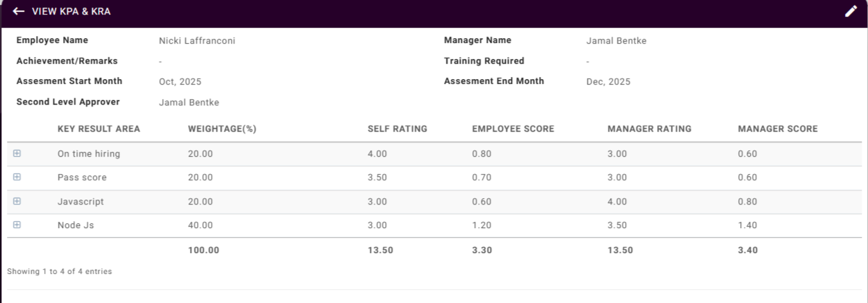
Task: Click the Weightage(%) column header
Action: click(222, 129)
